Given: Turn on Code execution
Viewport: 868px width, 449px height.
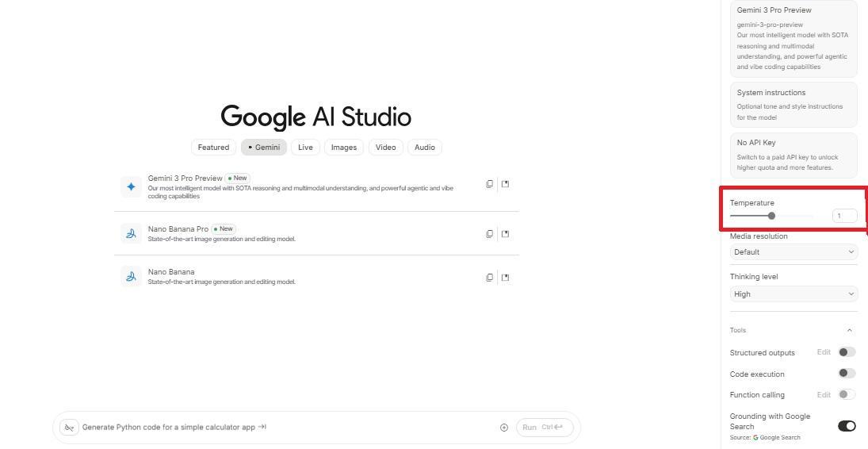Looking at the screenshot, I should [847, 374].
